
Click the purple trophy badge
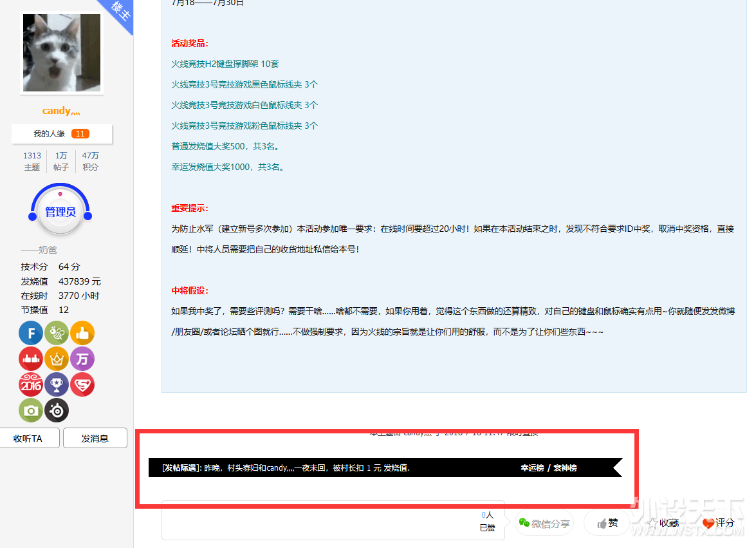click(57, 384)
